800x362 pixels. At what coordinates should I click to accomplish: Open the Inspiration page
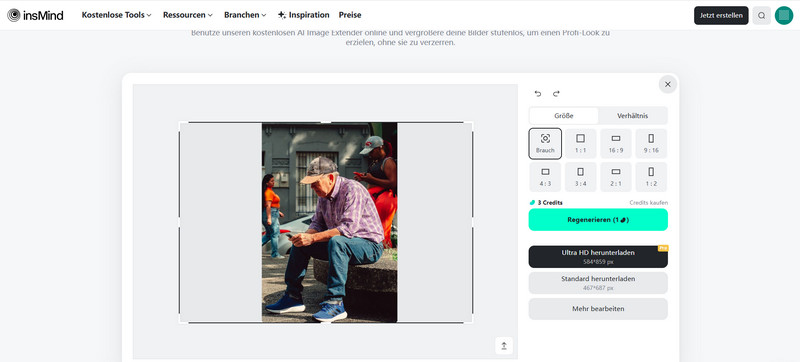tap(304, 15)
